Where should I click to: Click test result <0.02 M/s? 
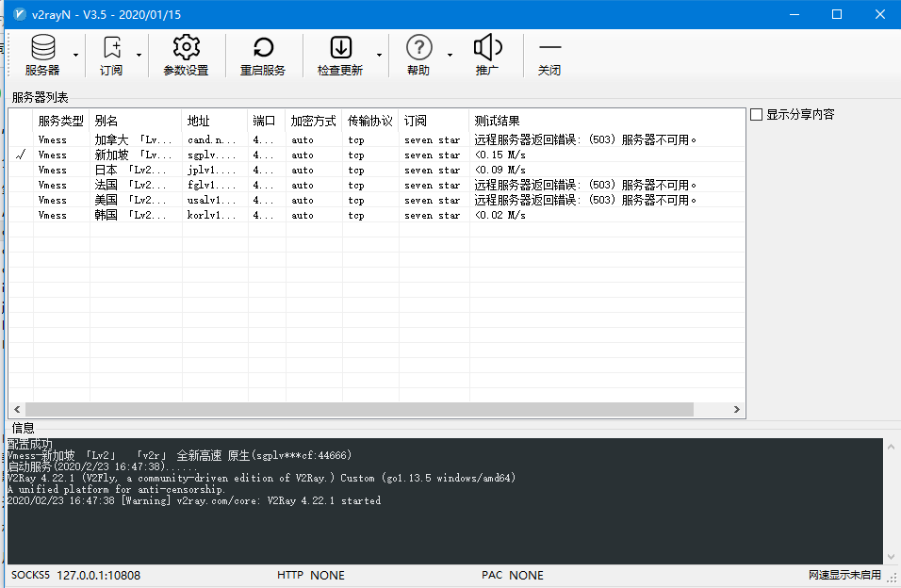[x=500, y=215]
